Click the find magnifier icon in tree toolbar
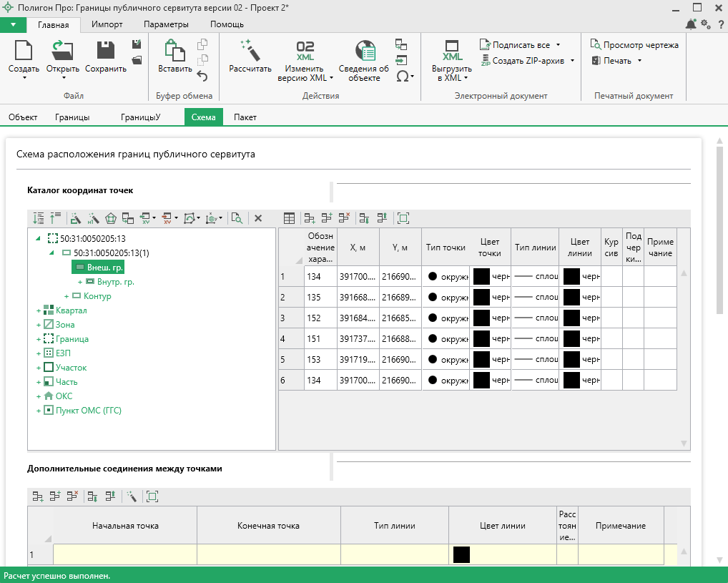Viewport: 728px width, 583px height. coord(237,218)
